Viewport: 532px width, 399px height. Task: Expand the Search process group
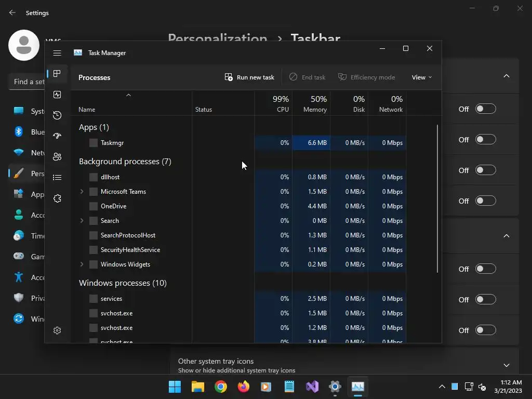(x=82, y=221)
